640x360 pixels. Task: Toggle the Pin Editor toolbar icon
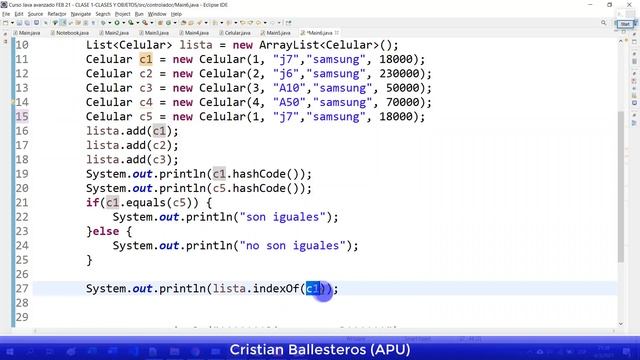pos(289,23)
